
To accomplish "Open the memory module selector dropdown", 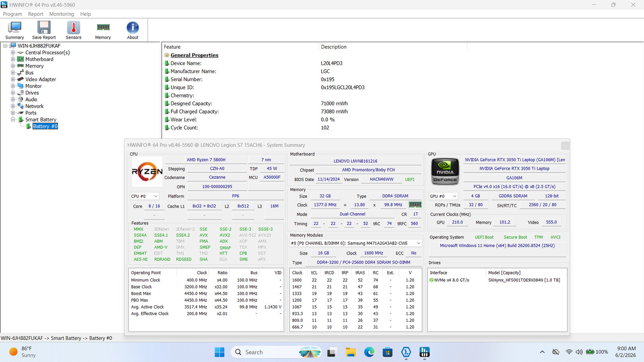I will pyautogui.click(x=355, y=243).
